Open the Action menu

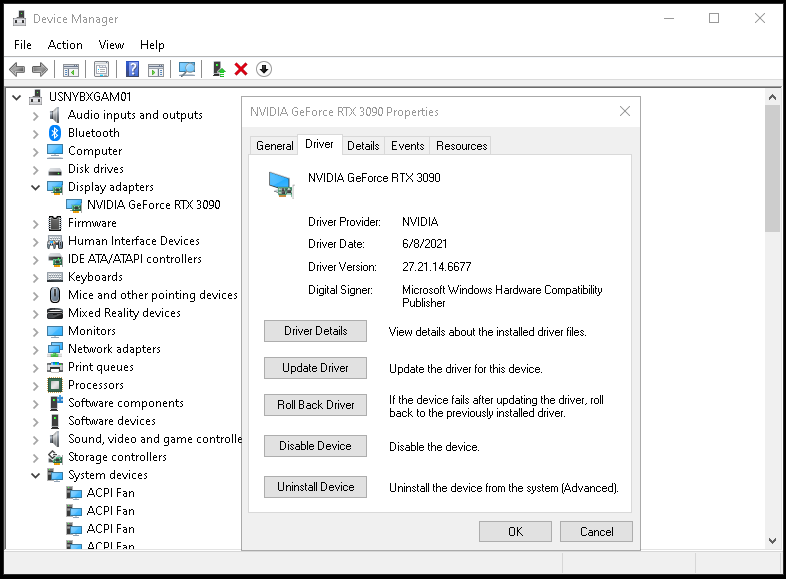pos(65,45)
